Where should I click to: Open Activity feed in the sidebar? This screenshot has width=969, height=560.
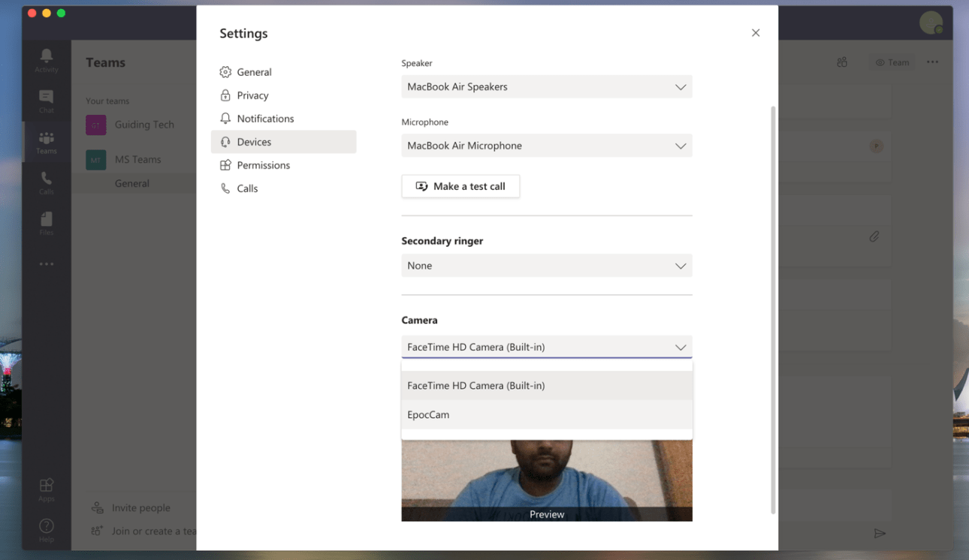click(46, 60)
